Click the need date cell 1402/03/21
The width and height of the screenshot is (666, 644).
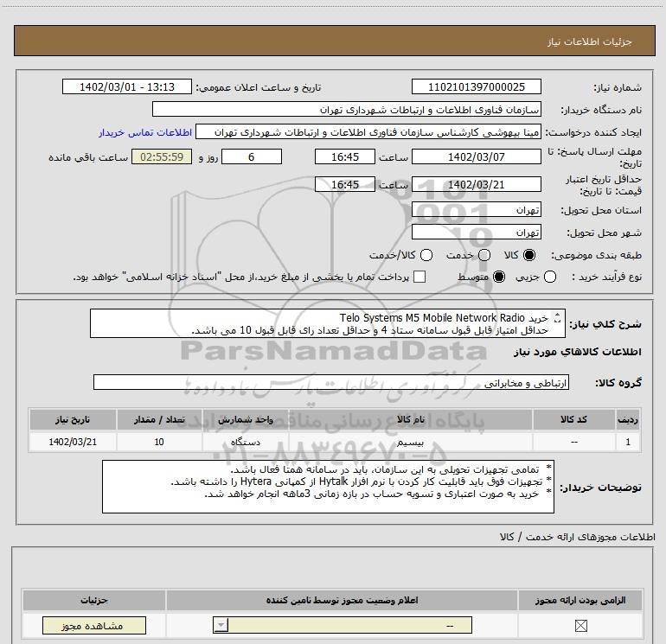click(73, 442)
